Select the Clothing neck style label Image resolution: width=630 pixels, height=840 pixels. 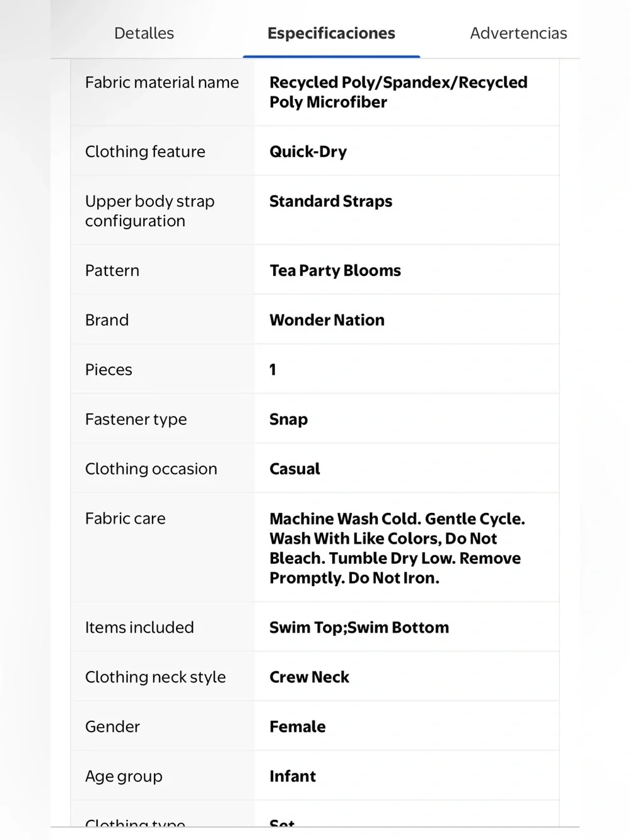pyautogui.click(x=155, y=677)
